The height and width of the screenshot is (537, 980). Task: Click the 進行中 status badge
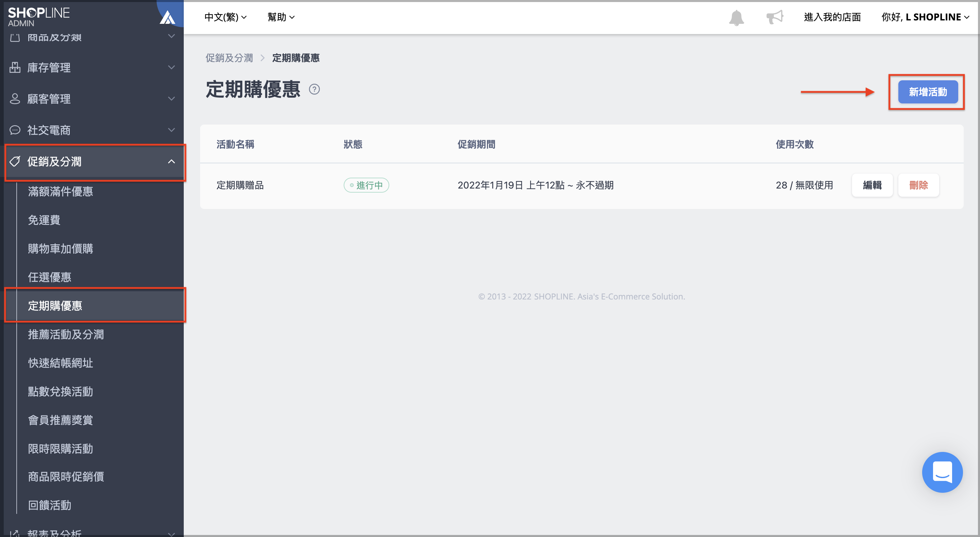pos(366,185)
